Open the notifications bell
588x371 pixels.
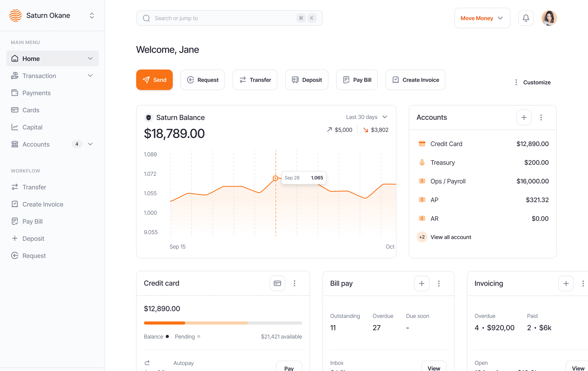[526, 18]
